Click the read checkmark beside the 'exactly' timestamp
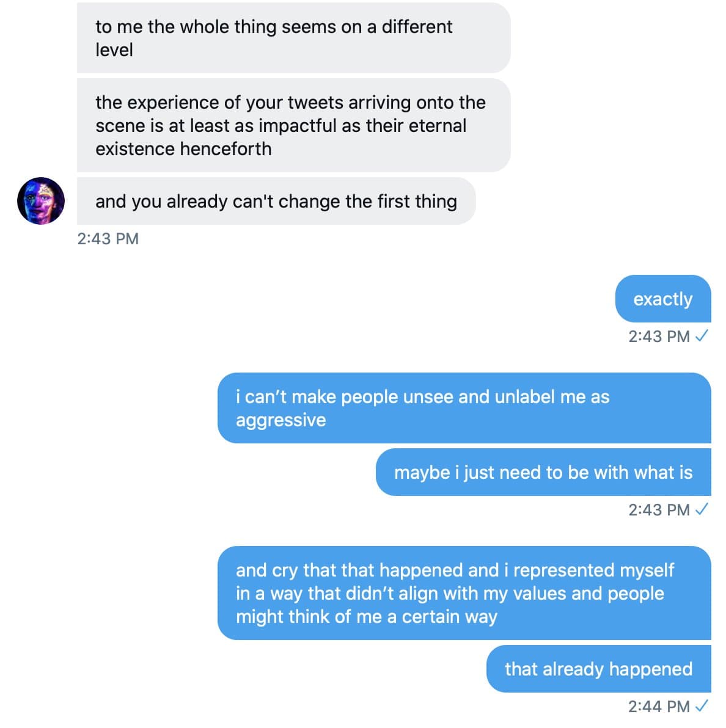 (702, 336)
